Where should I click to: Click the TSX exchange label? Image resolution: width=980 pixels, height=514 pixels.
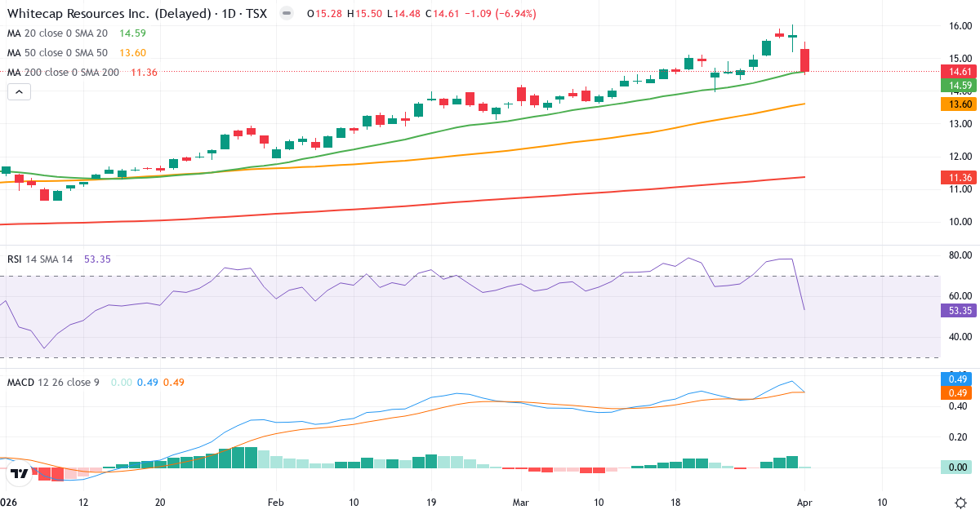pyautogui.click(x=256, y=13)
